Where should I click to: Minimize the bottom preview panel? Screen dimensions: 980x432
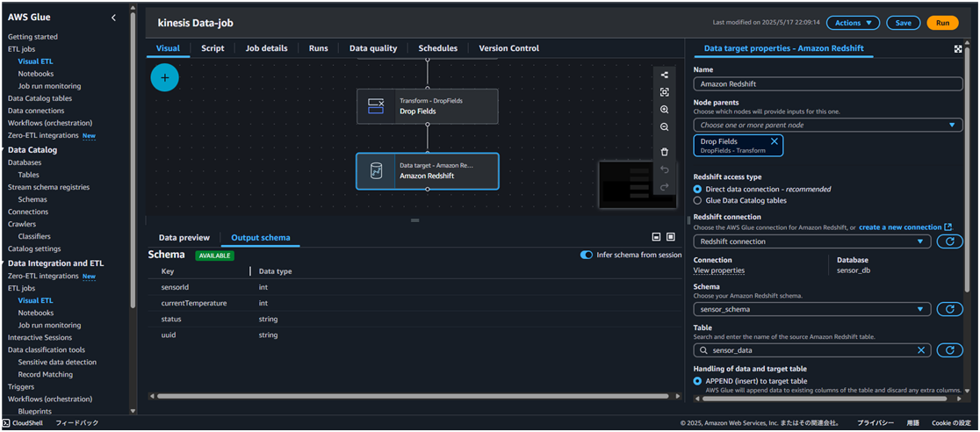click(x=656, y=237)
